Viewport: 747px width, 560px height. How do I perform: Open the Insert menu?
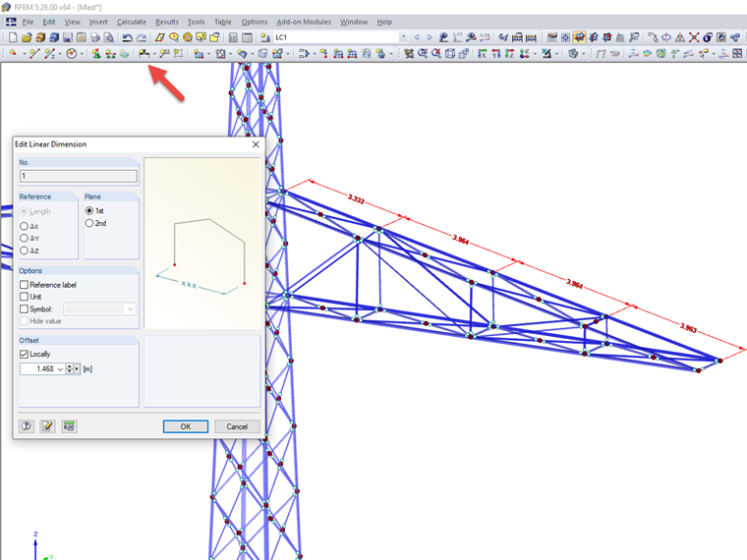98,22
